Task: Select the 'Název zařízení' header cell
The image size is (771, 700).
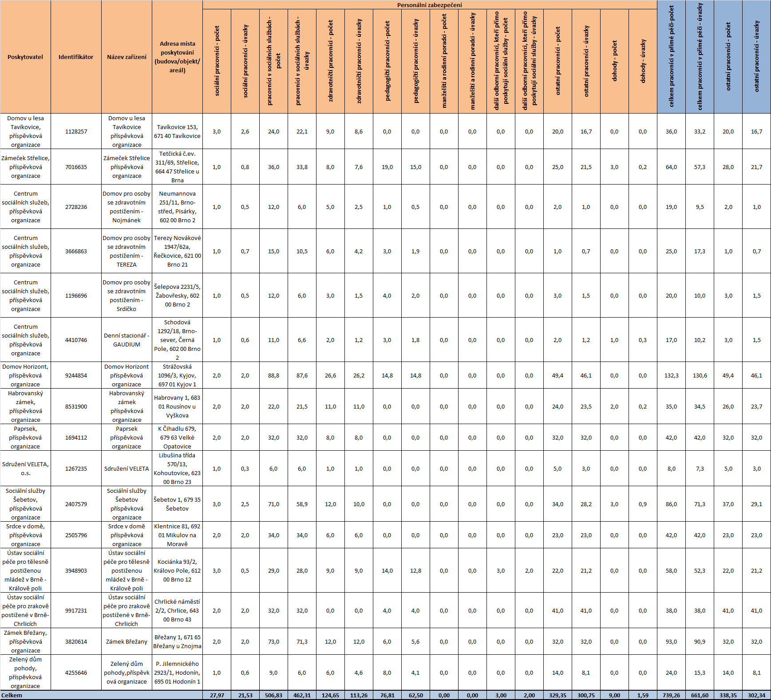Action: 127,57
